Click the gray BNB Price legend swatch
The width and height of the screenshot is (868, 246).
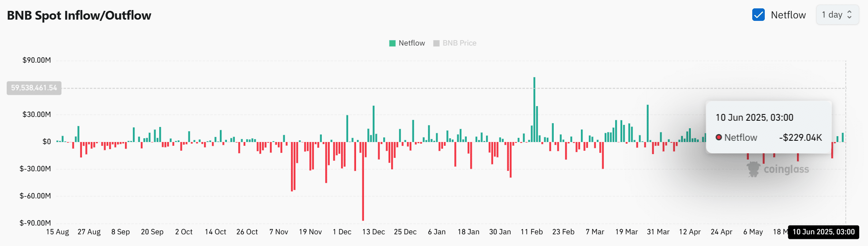tap(436, 43)
